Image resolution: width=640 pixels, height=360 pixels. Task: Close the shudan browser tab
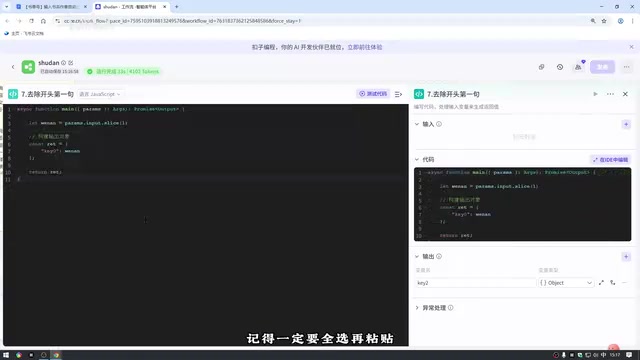164,7
